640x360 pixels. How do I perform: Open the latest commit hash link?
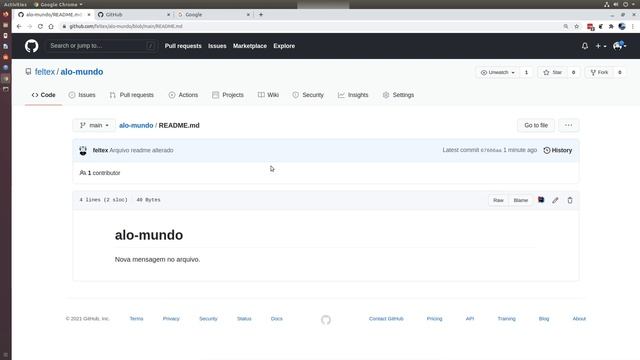click(x=491, y=150)
